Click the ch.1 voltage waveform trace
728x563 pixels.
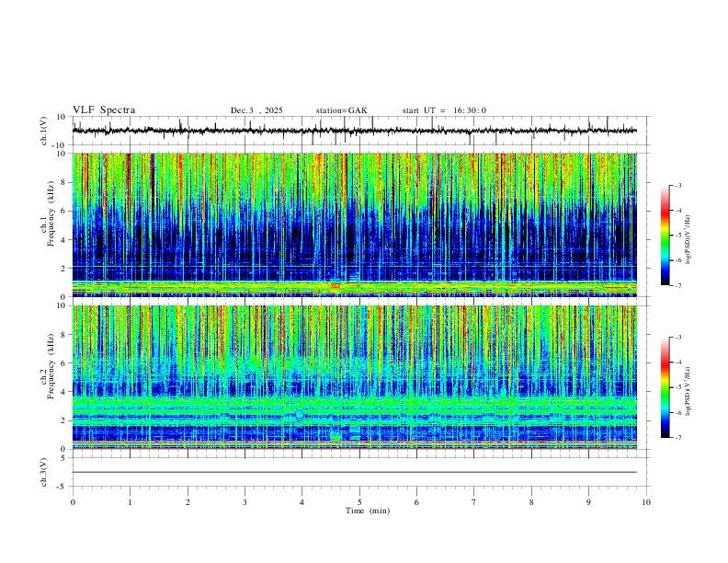point(355,131)
